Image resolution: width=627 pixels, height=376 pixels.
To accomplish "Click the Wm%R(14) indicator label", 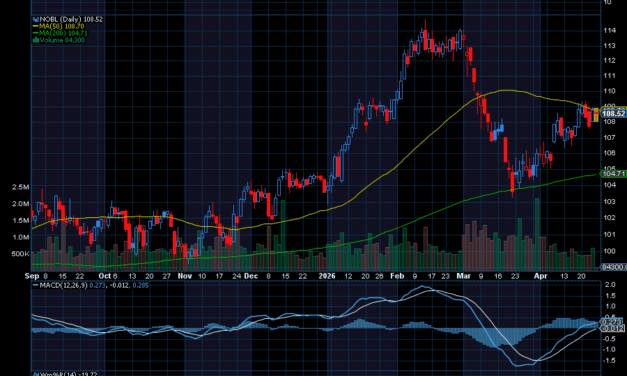I will click(57, 374).
